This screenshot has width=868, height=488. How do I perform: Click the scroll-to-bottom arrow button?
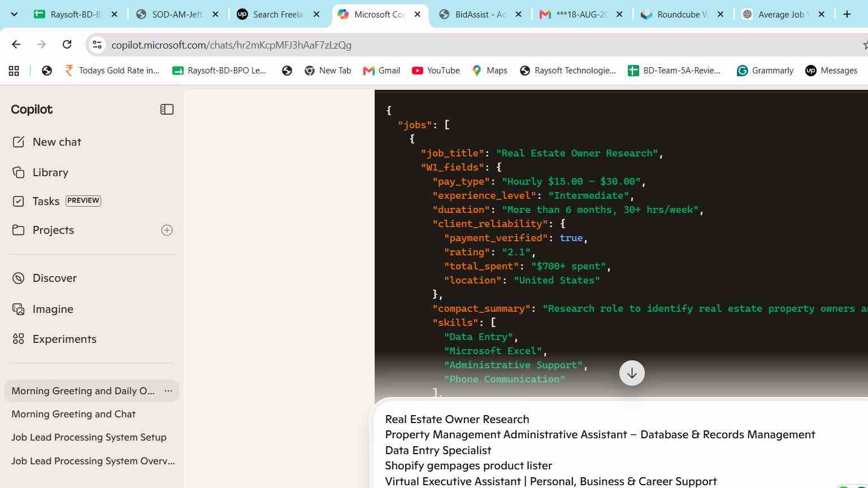point(632,373)
